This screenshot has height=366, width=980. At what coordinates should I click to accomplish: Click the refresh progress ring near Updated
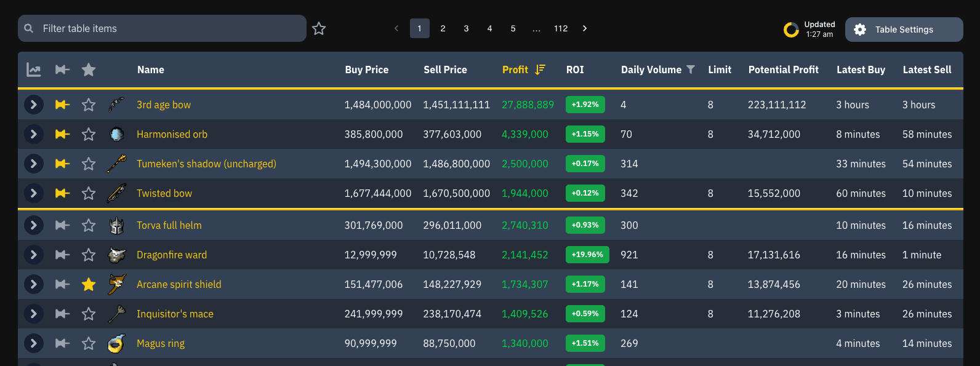791,30
